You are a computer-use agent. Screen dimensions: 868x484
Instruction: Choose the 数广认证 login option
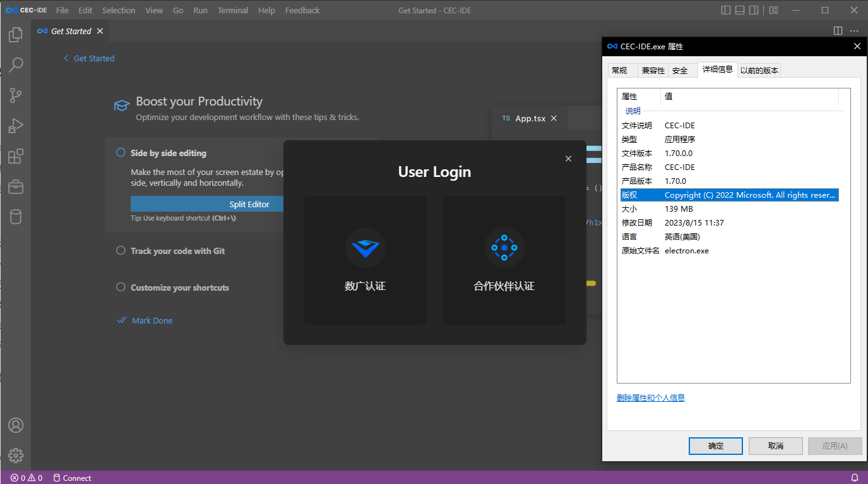pos(366,260)
